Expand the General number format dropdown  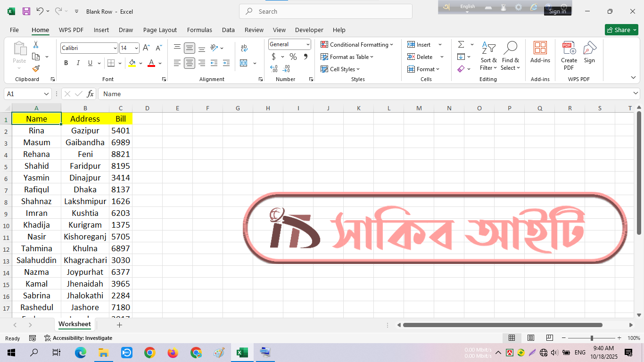click(x=308, y=44)
